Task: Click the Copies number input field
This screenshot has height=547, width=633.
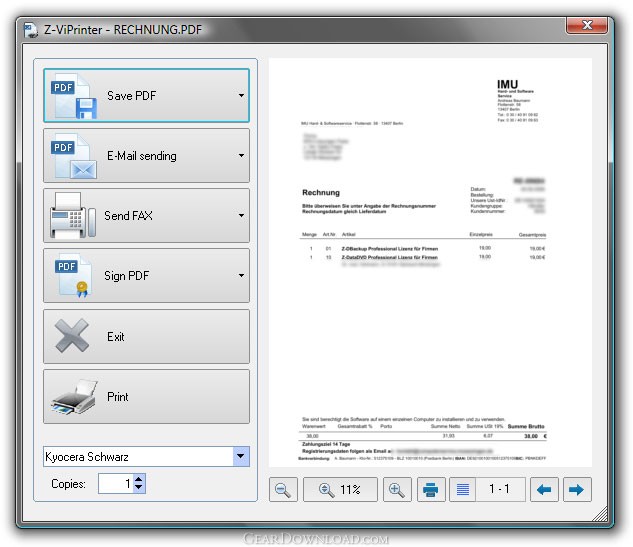Action: click(116, 483)
